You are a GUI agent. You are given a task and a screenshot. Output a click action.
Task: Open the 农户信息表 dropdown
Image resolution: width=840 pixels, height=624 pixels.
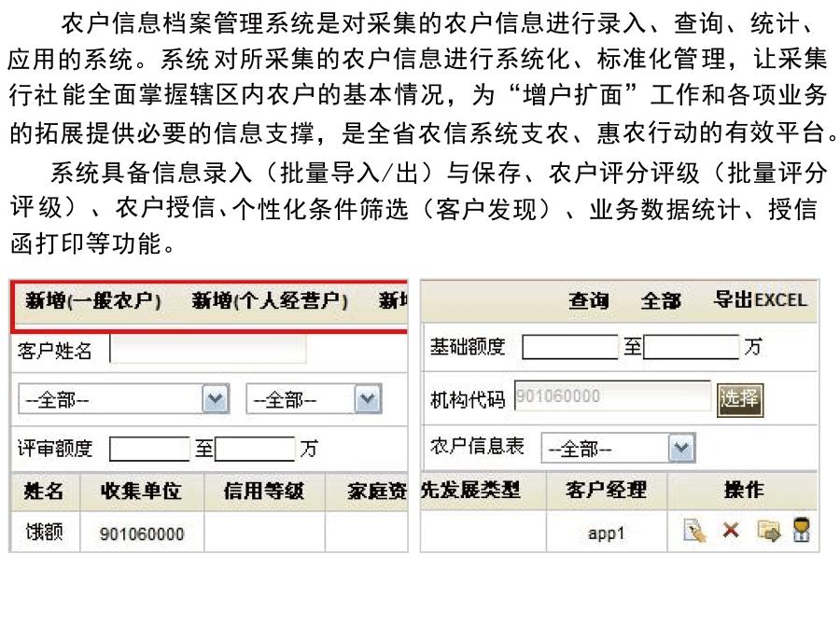coord(682,449)
